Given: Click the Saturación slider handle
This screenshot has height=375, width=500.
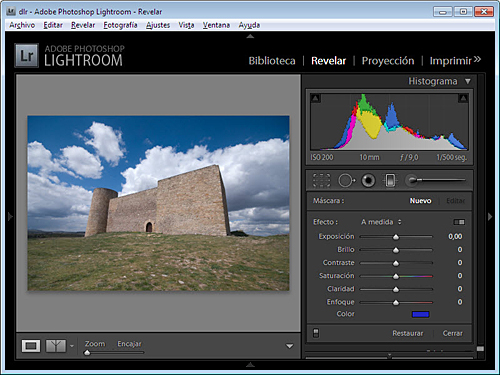Looking at the screenshot, I should pos(396,276).
